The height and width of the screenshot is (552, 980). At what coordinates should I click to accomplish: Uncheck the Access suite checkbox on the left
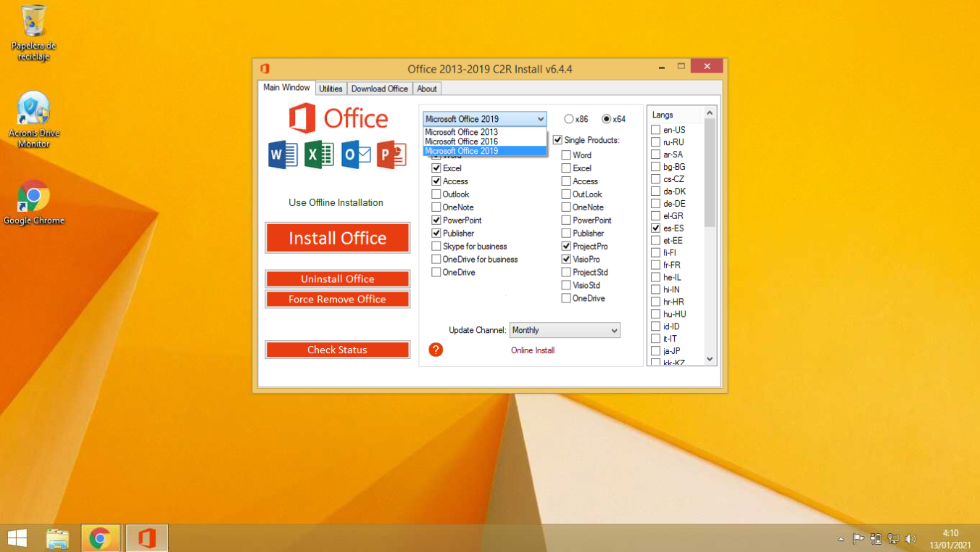coord(436,181)
